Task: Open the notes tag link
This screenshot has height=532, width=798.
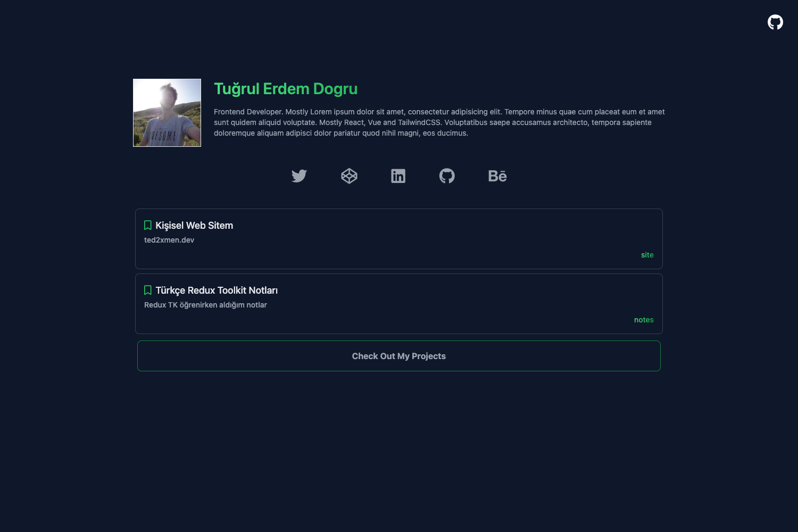Action: click(643, 320)
